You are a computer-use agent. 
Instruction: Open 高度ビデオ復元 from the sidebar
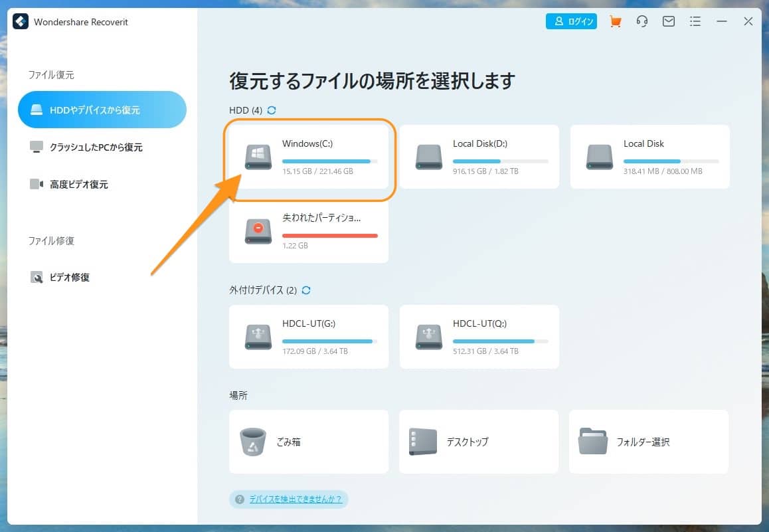tap(78, 185)
